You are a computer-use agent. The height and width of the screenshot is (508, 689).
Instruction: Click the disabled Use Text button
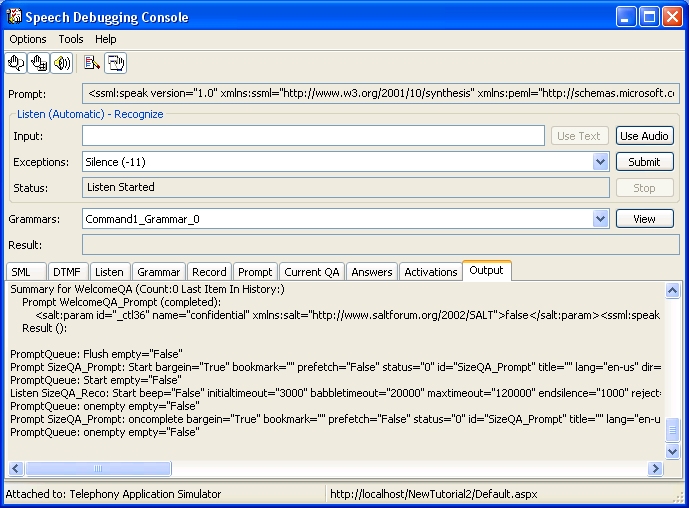pyautogui.click(x=579, y=136)
